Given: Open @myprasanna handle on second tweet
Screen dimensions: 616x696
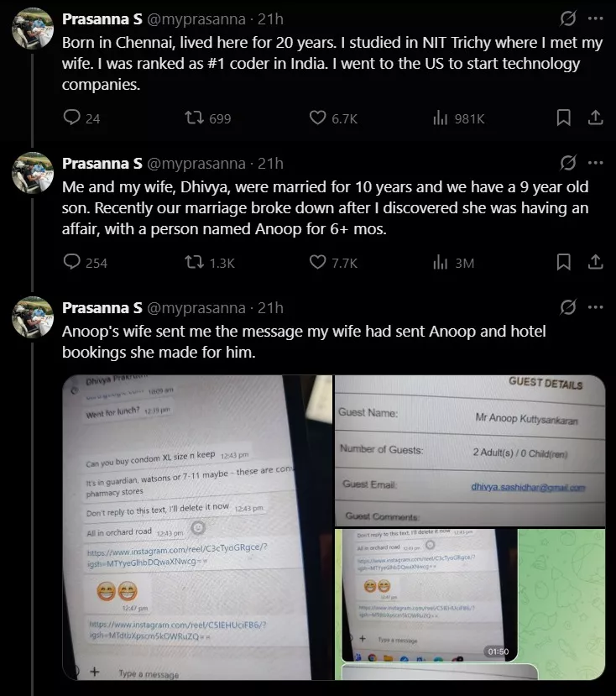Looking at the screenshot, I should 196,164.
